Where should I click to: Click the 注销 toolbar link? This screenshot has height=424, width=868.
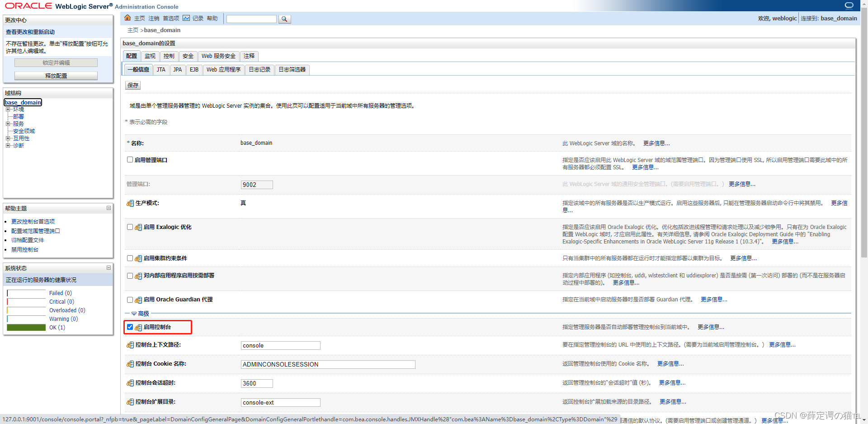[154, 19]
